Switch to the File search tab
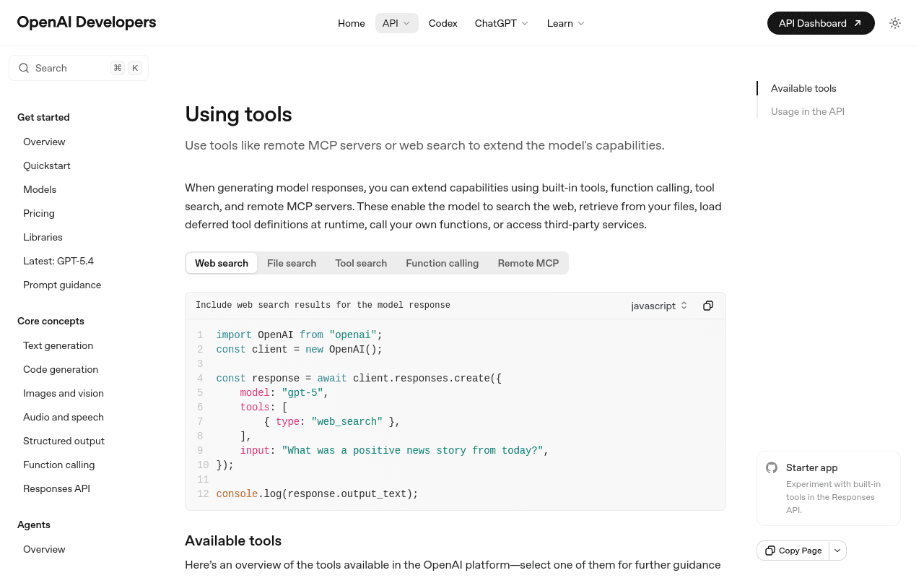Screen dimensions: 924x578 coord(292,263)
